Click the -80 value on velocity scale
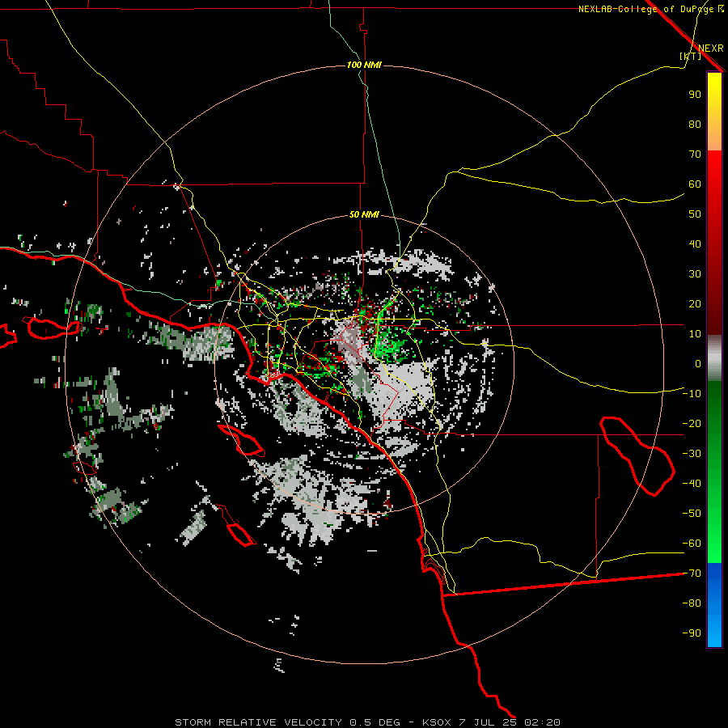The width and height of the screenshot is (728, 728). point(692,603)
